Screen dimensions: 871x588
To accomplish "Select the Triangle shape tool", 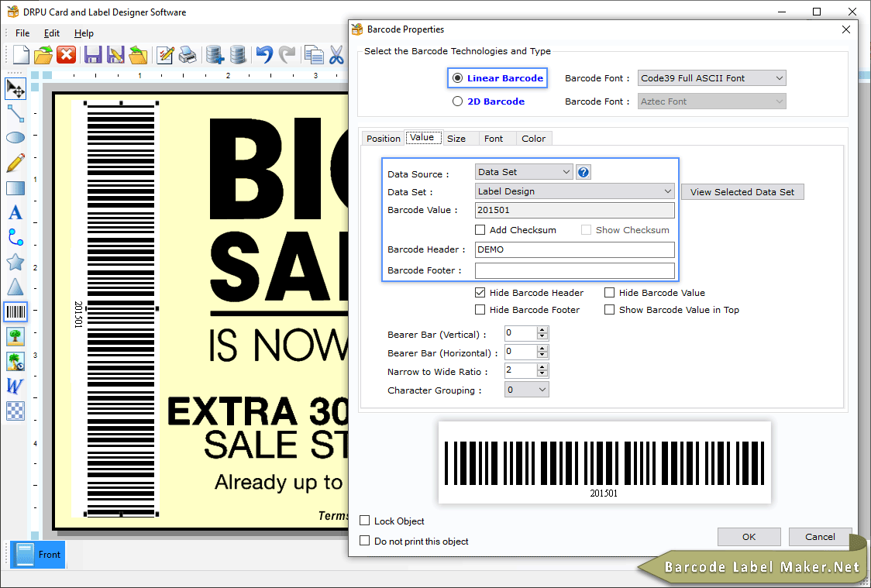I will pyautogui.click(x=15, y=287).
